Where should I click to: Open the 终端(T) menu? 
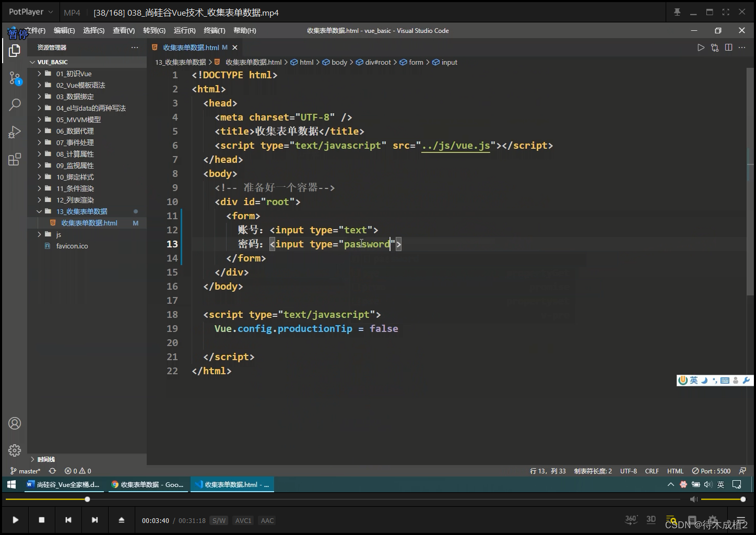(215, 31)
